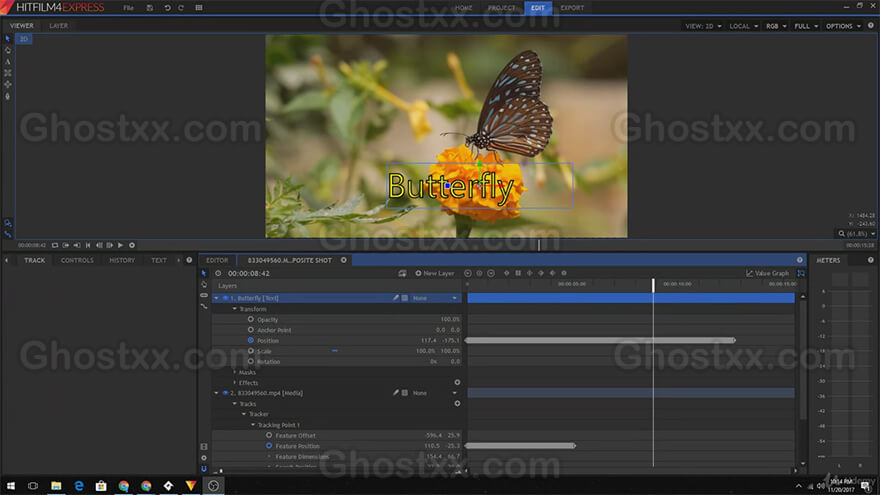Select the viewer arrow selection tool
The height and width of the screenshot is (495, 880).
pos(7,39)
